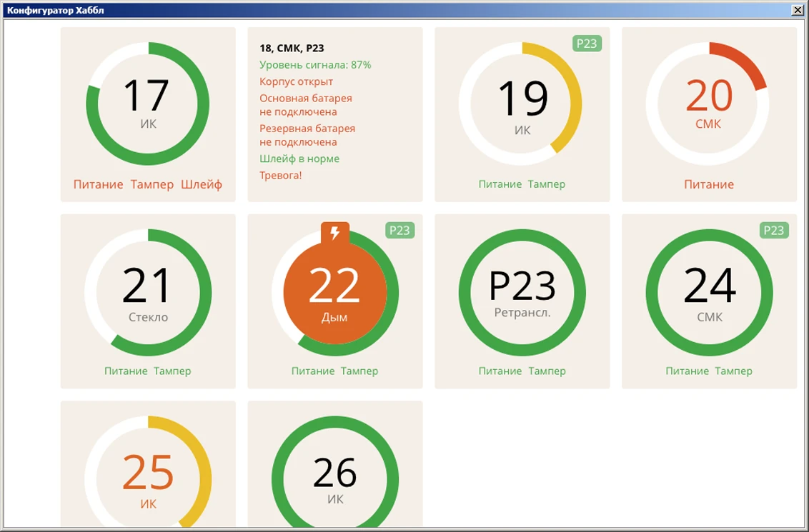The height and width of the screenshot is (532, 809).
Task: Open device 20 SMK red dial
Action: click(709, 104)
